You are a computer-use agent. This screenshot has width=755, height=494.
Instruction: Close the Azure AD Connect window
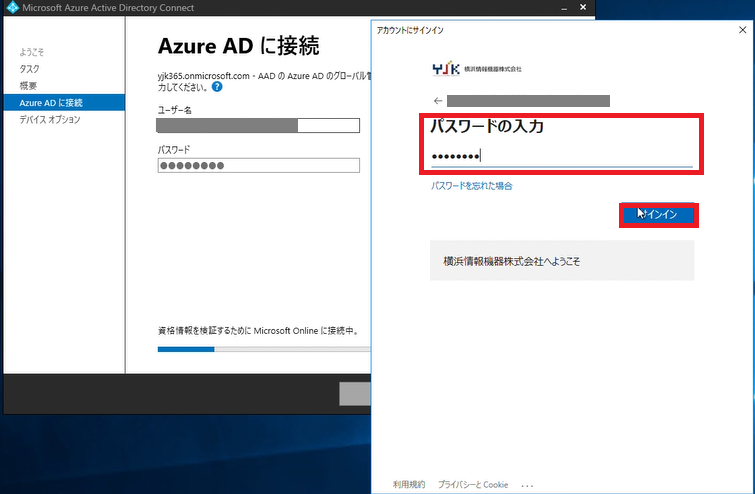583,7
